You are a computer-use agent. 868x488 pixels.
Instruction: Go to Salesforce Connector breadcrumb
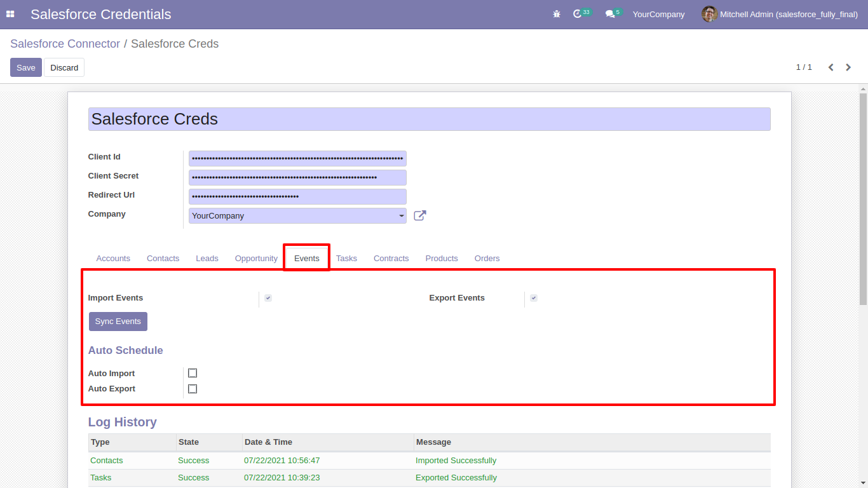click(x=65, y=44)
